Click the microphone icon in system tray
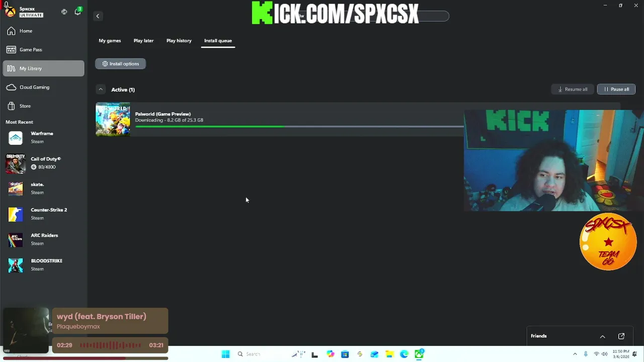 point(586,354)
